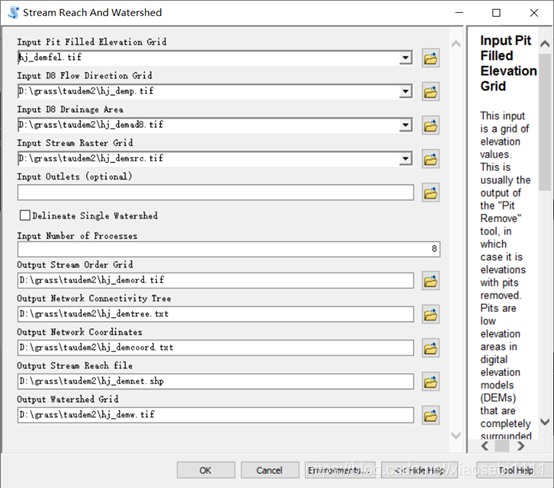The image size is (554, 488).
Task: Browse for Output Network Coordinates location
Action: pos(431,348)
